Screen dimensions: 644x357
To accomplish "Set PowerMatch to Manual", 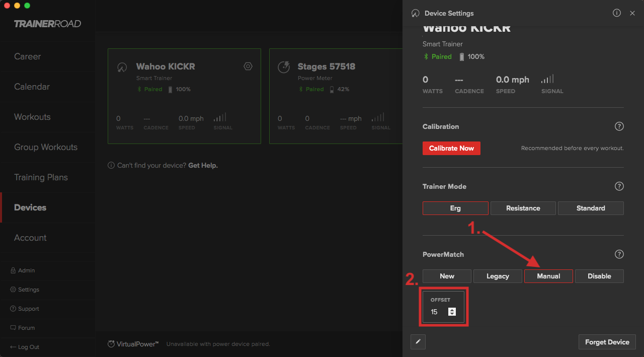I will coord(548,276).
